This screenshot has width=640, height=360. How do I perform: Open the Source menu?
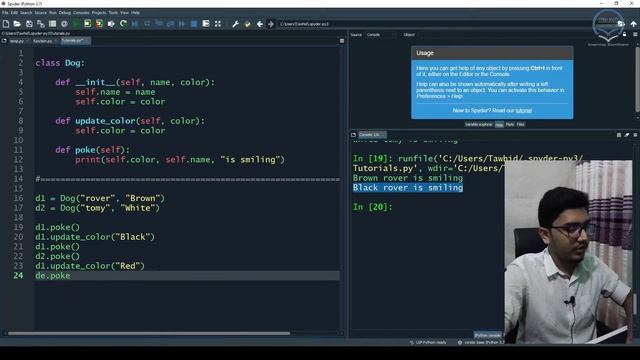coord(40,13)
